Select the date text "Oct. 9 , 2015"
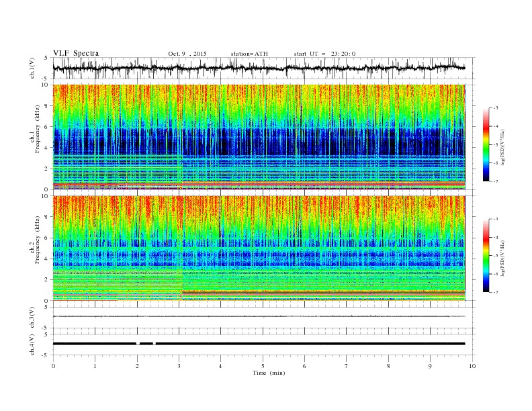Screen dimensions: 532x411 click(x=187, y=54)
